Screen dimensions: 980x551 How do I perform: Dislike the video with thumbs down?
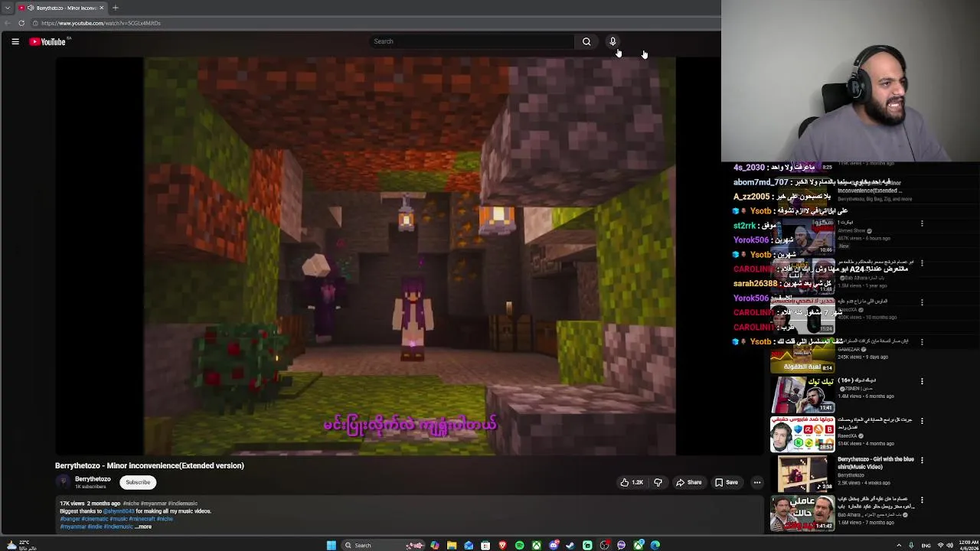pos(658,483)
